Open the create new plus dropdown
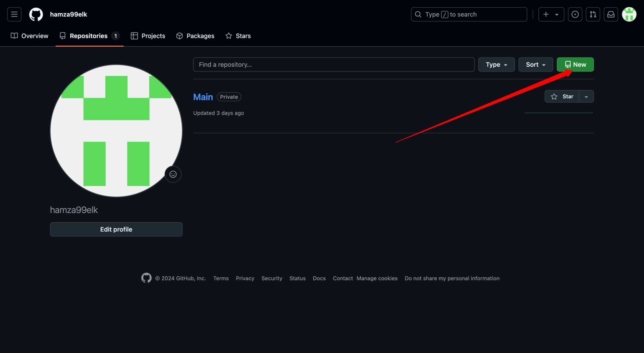Viewport: 644px width, 353px height. [551, 14]
